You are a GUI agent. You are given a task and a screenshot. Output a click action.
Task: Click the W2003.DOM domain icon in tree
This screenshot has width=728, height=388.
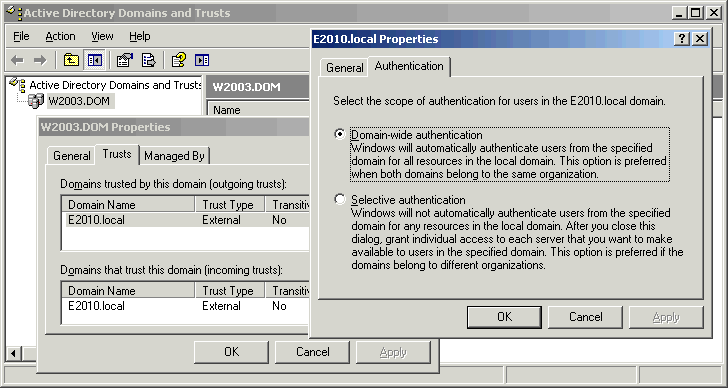36,101
